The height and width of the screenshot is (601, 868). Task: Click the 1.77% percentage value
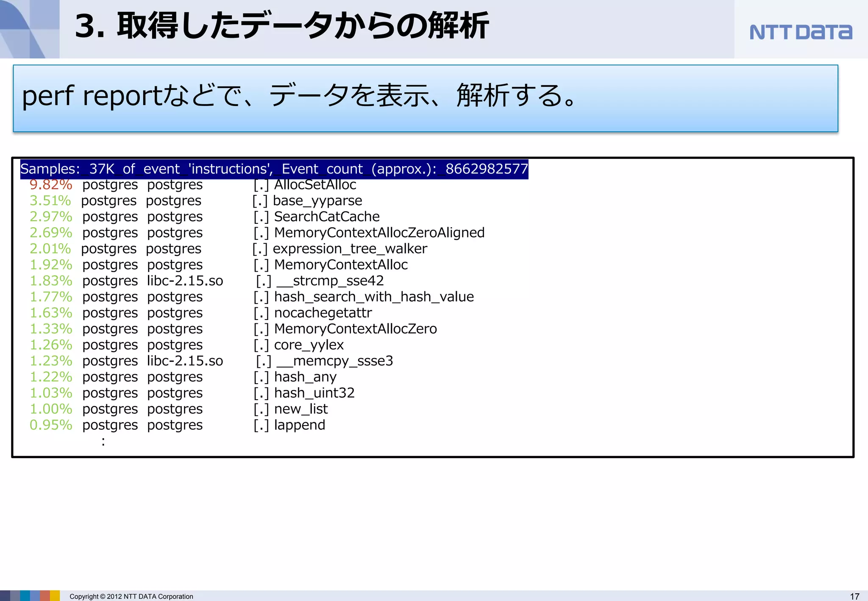(51, 297)
